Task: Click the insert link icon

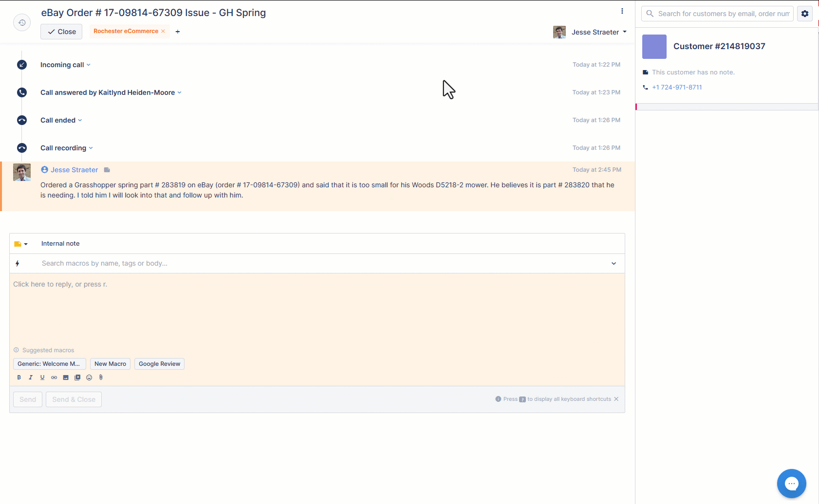Action: pos(54,378)
